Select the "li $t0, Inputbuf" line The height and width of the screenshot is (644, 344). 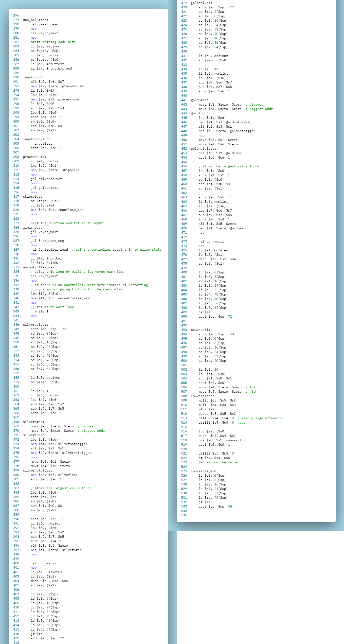46,259
